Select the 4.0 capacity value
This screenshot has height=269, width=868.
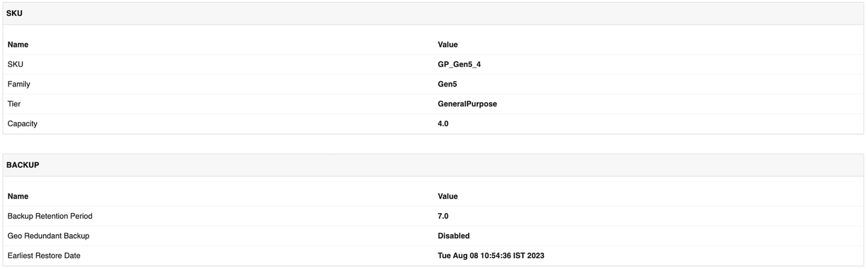(443, 124)
